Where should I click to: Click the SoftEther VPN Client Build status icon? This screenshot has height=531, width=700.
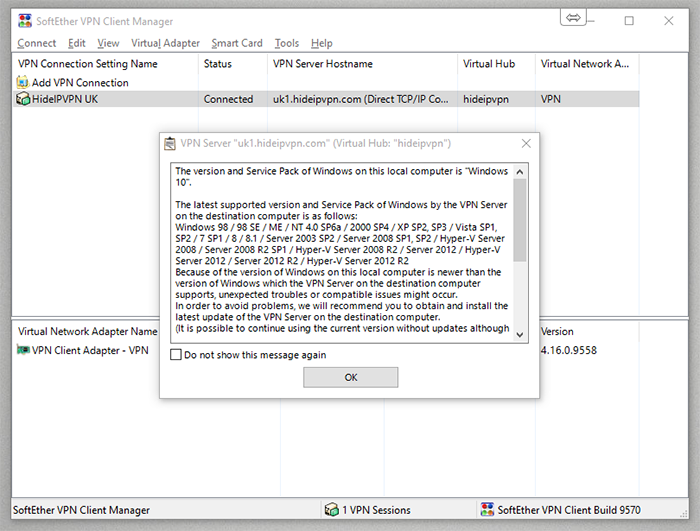(487, 510)
